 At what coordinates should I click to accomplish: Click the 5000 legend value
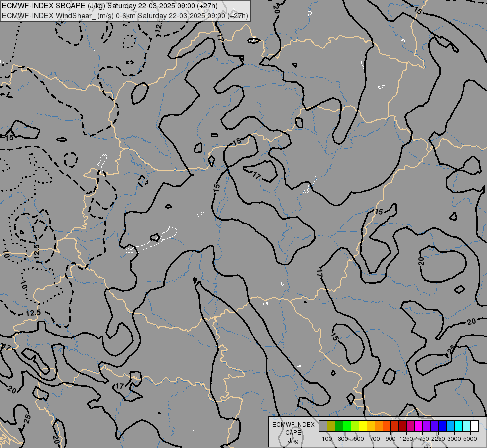tap(470, 439)
